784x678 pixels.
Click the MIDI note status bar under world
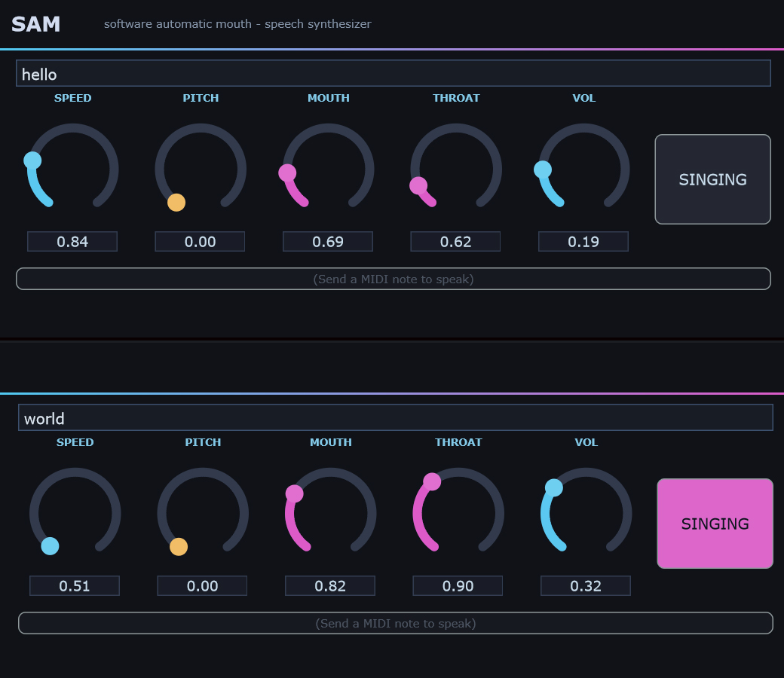pos(396,623)
